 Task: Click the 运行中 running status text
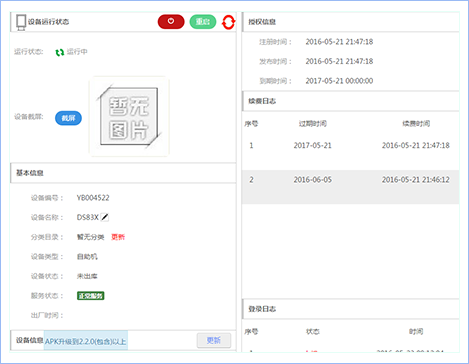(77, 52)
